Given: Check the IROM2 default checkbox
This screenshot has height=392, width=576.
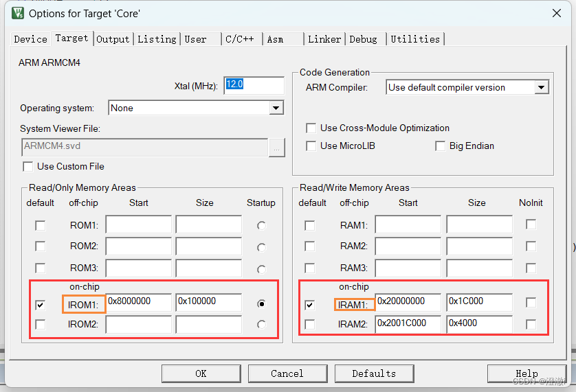Looking at the screenshot, I should point(41,325).
